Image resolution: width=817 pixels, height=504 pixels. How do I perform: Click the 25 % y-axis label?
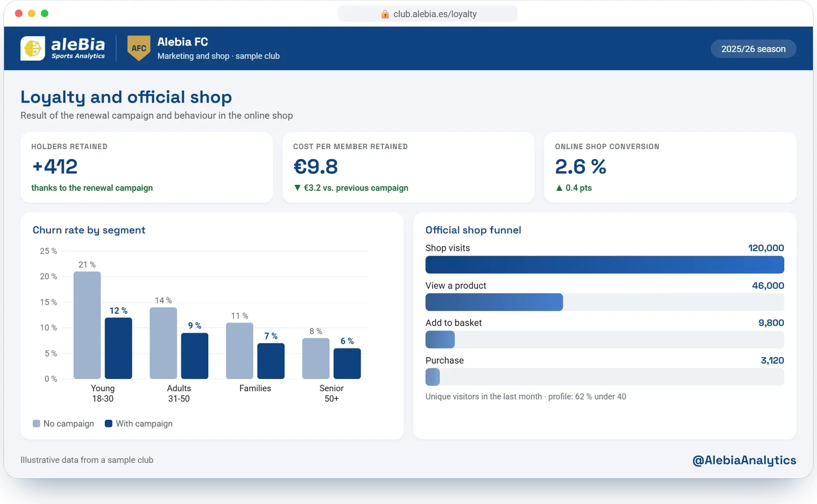tap(49, 251)
